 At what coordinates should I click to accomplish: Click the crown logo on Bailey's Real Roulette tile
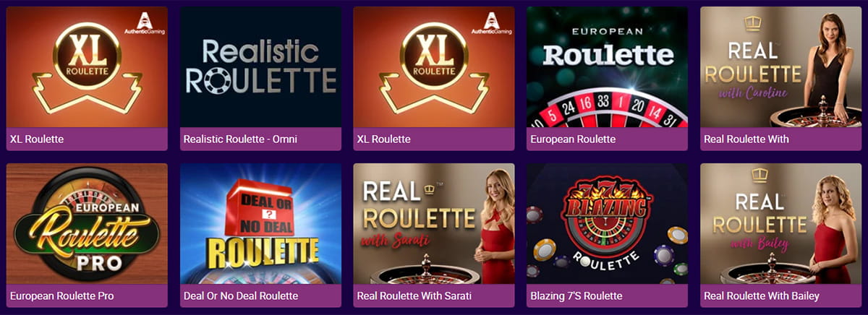pyautogui.click(x=759, y=176)
